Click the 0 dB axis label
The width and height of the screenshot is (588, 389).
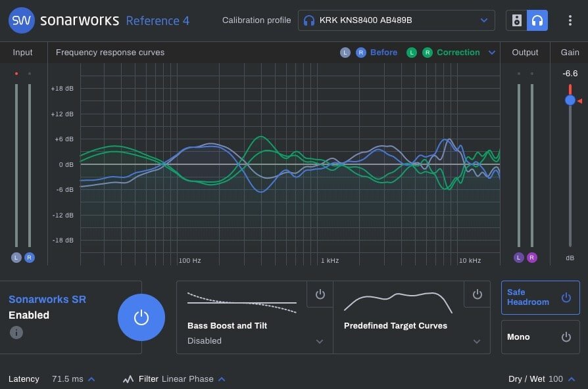click(x=66, y=164)
